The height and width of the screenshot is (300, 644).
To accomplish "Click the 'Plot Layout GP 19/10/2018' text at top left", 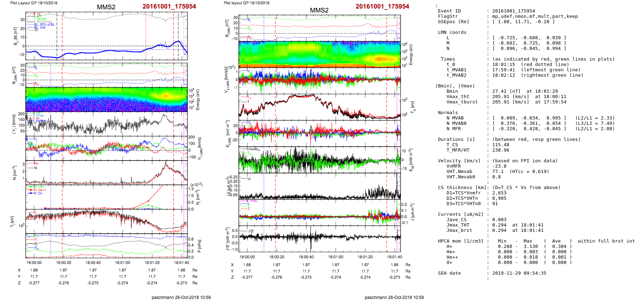I will (34, 3).
